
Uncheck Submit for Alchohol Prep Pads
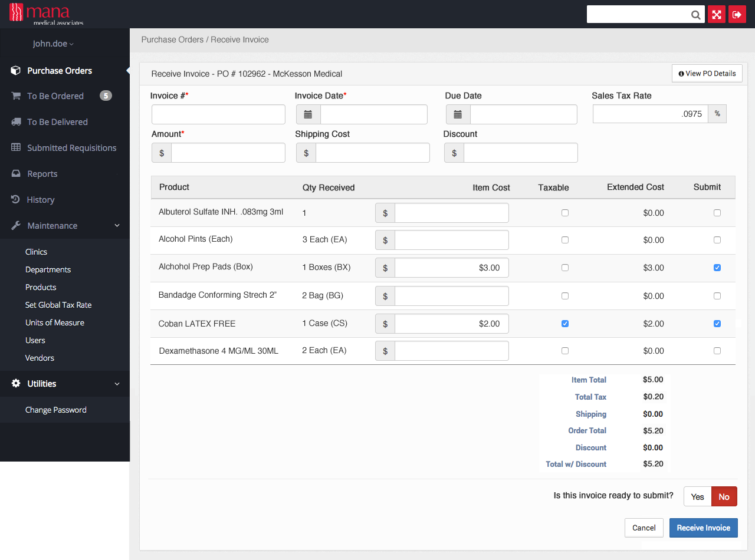[x=717, y=267]
